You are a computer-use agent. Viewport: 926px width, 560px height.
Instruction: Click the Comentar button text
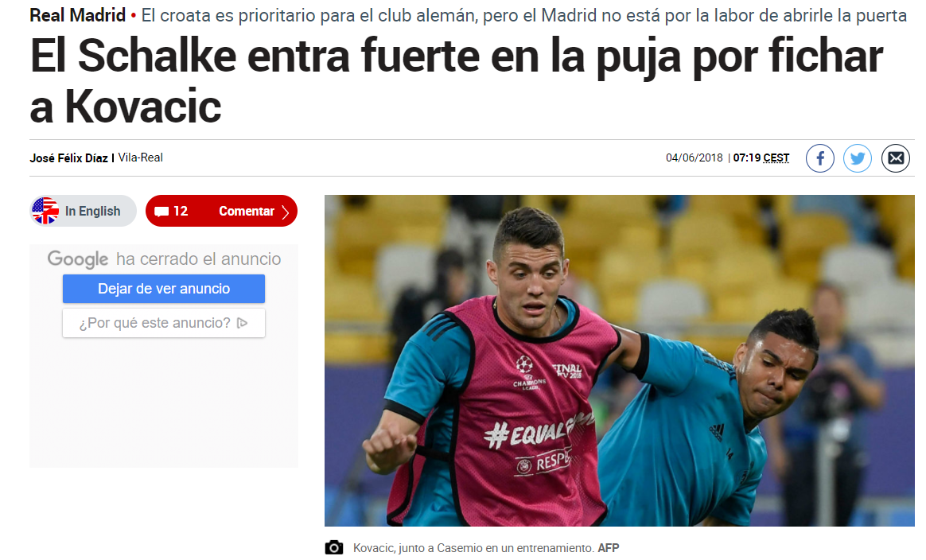point(247,211)
